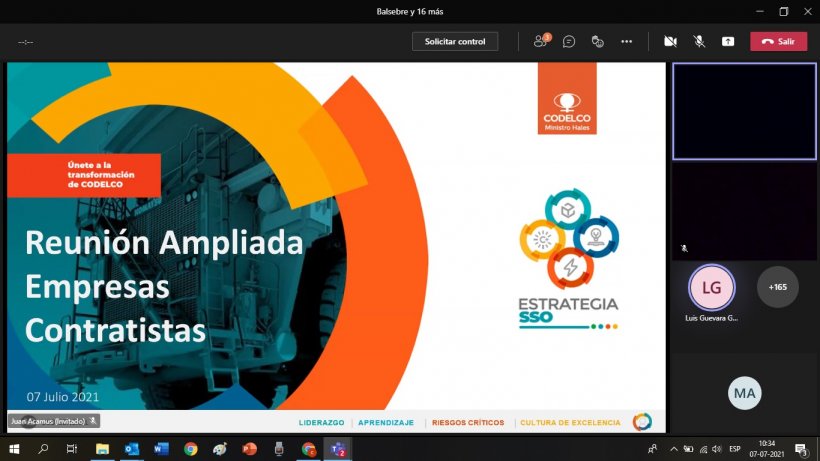Open the clock and calendar 10:34
Image resolution: width=820 pixels, height=461 pixels.
767,448
